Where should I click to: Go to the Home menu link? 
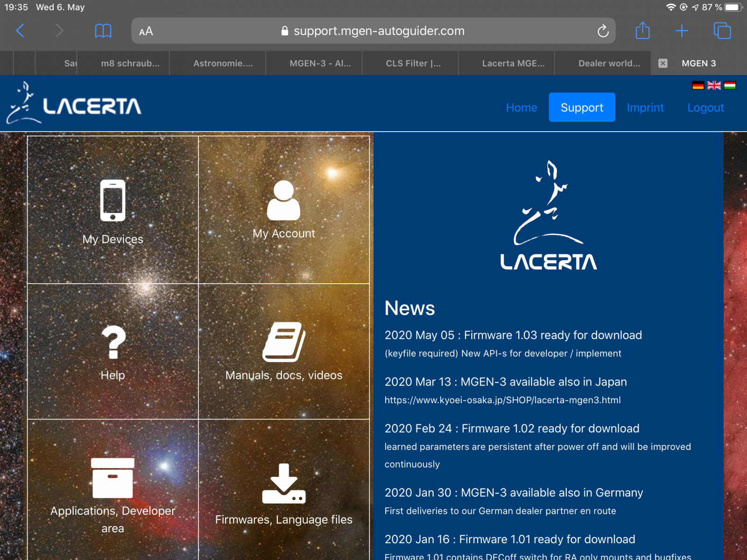pyautogui.click(x=521, y=107)
